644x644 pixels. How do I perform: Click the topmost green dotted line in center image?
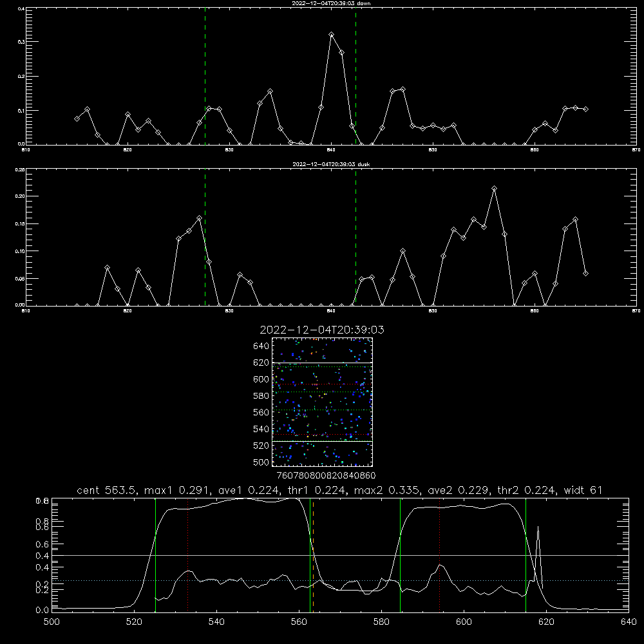tap(322, 367)
